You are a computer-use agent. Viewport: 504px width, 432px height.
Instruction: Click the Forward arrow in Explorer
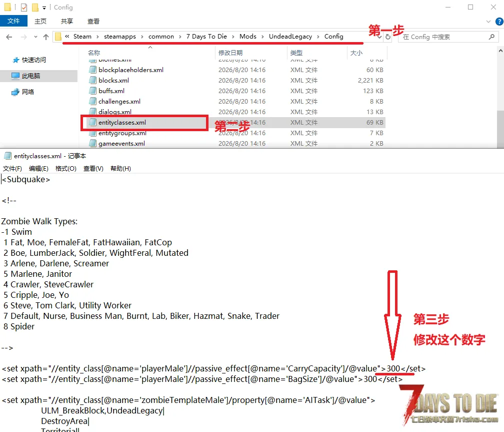(24, 37)
